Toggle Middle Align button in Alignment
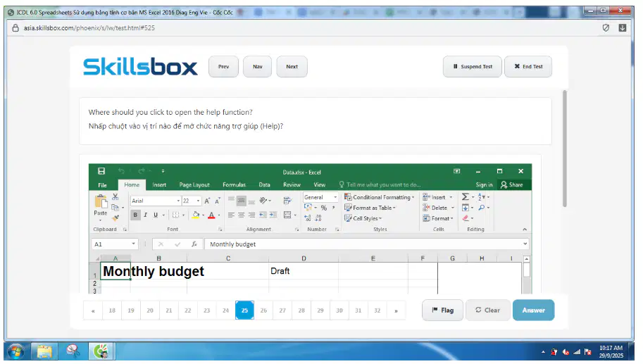 point(242,201)
